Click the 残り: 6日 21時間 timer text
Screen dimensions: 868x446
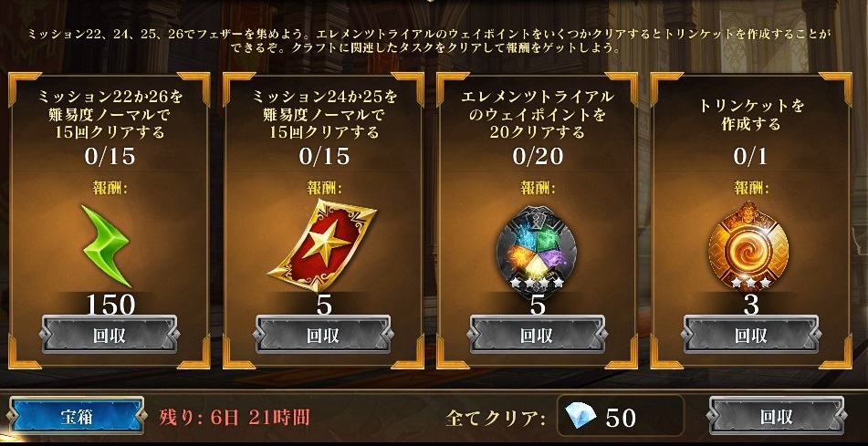click(x=235, y=417)
